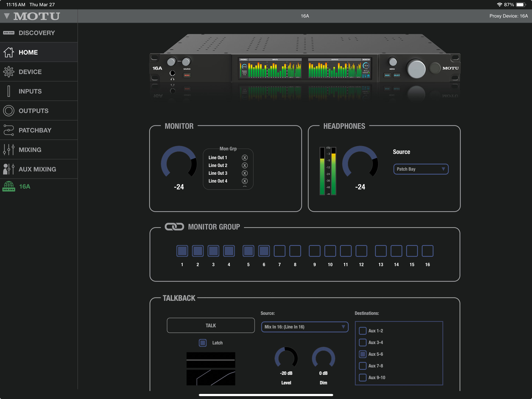Image resolution: width=532 pixels, height=399 pixels.
Task: Click MONO button on device image
Action: coord(187,75)
